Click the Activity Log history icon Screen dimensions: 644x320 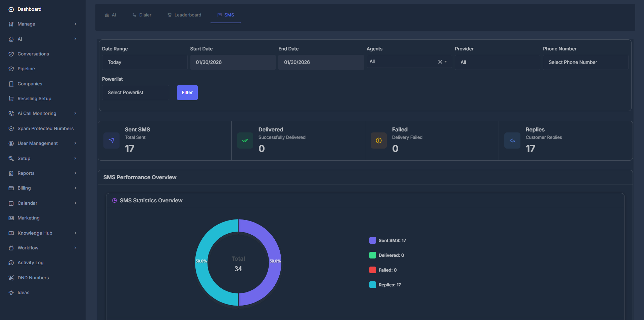coord(11,263)
